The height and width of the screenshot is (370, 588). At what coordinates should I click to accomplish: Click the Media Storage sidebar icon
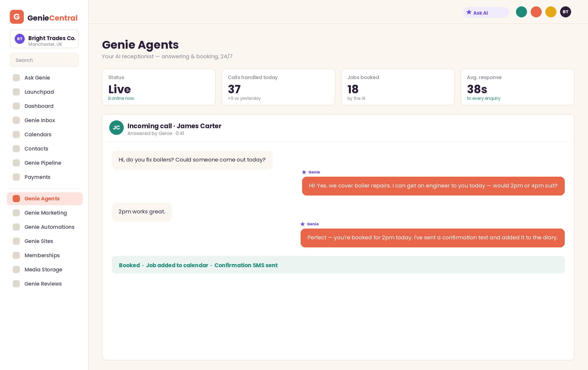point(16,269)
